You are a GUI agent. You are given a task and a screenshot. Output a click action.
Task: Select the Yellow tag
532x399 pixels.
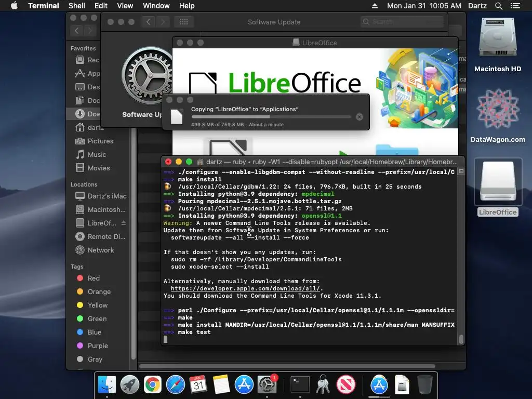pyautogui.click(x=98, y=305)
